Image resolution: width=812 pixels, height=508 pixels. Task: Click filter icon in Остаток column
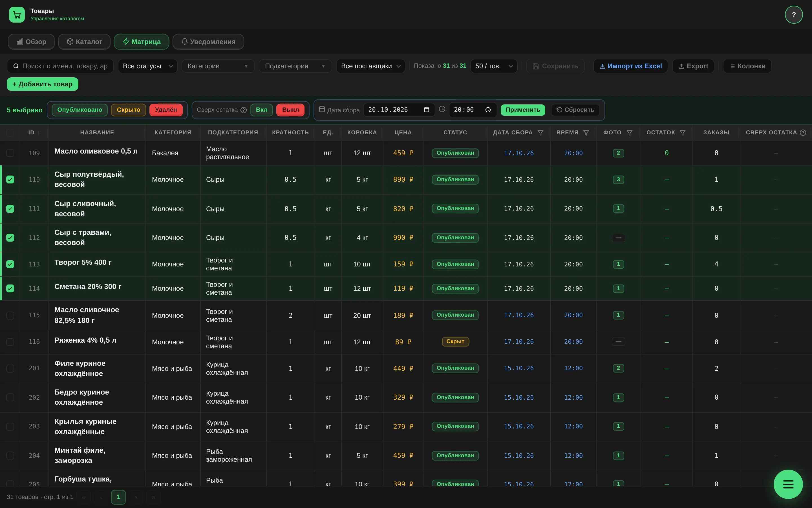pyautogui.click(x=682, y=133)
